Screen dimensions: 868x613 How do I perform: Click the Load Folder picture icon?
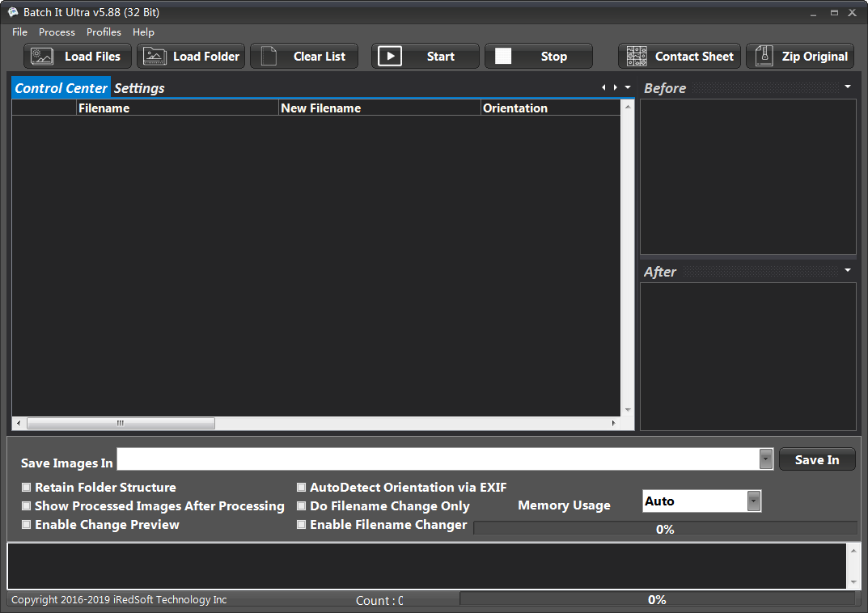155,57
